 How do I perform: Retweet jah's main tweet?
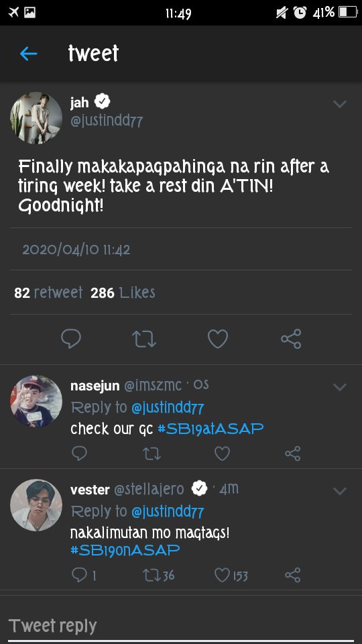pos(144,339)
